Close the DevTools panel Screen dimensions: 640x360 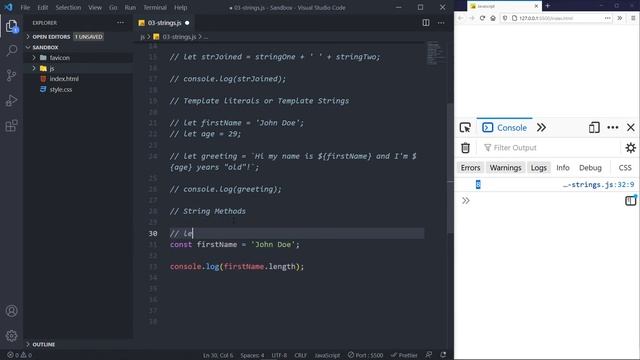tap(631, 127)
